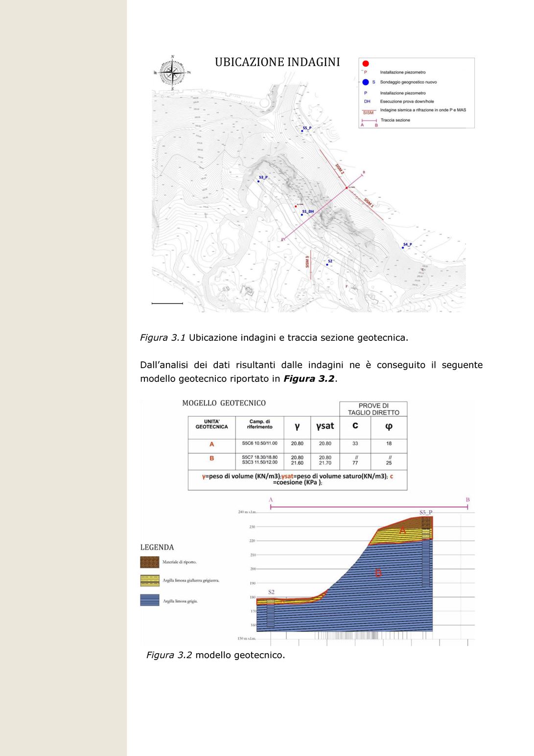Click the yellow Argilla limosa giallastra swatch

point(150,581)
